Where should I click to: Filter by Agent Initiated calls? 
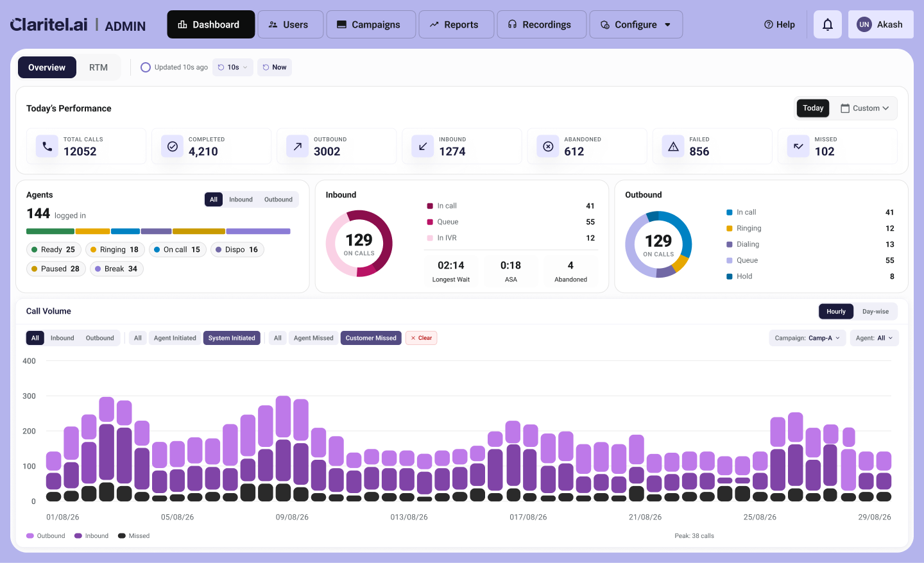(175, 338)
